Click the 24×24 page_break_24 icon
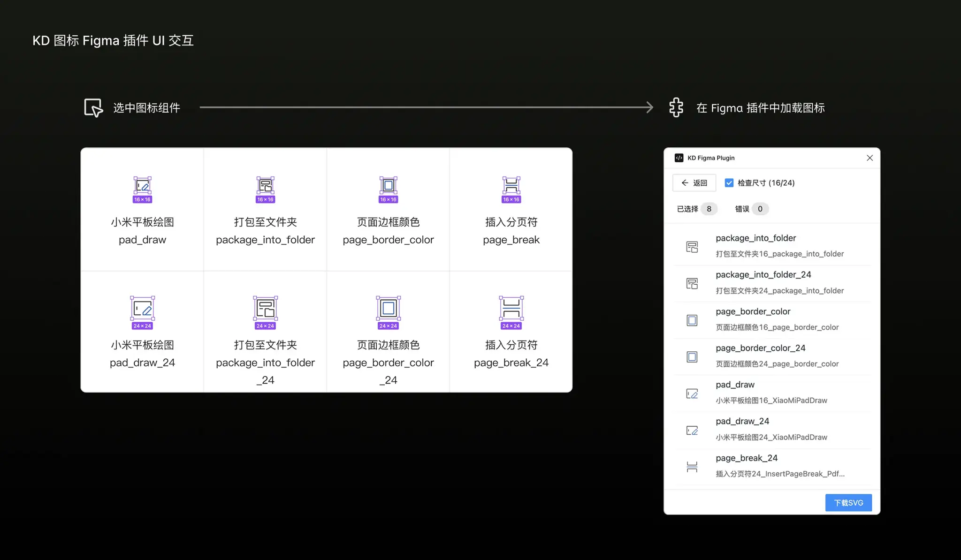 [x=511, y=308]
